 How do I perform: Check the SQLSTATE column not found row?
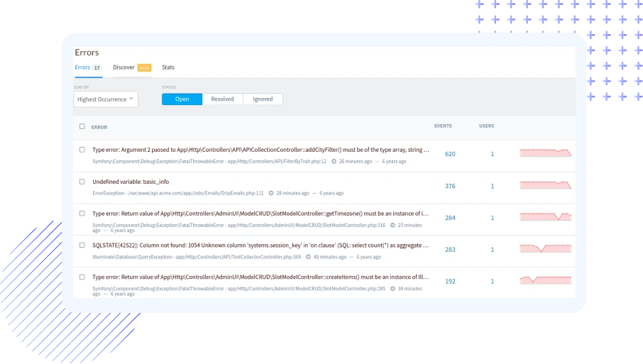(82, 245)
